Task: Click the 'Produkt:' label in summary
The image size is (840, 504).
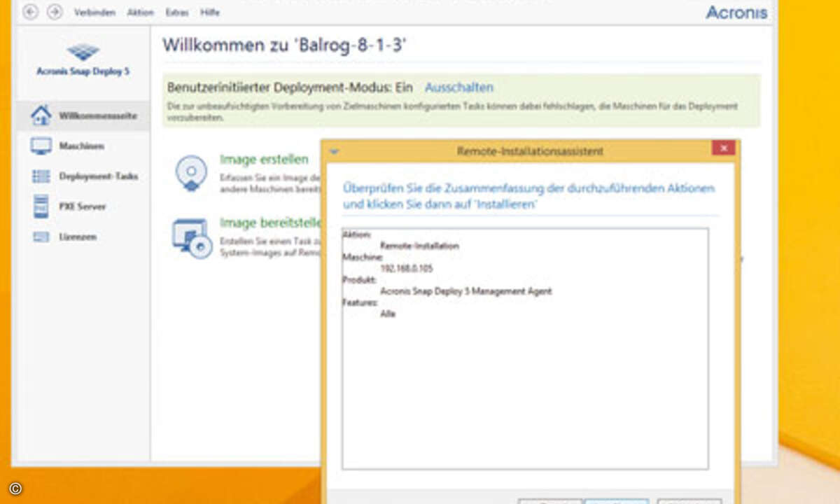Action: pyautogui.click(x=360, y=280)
